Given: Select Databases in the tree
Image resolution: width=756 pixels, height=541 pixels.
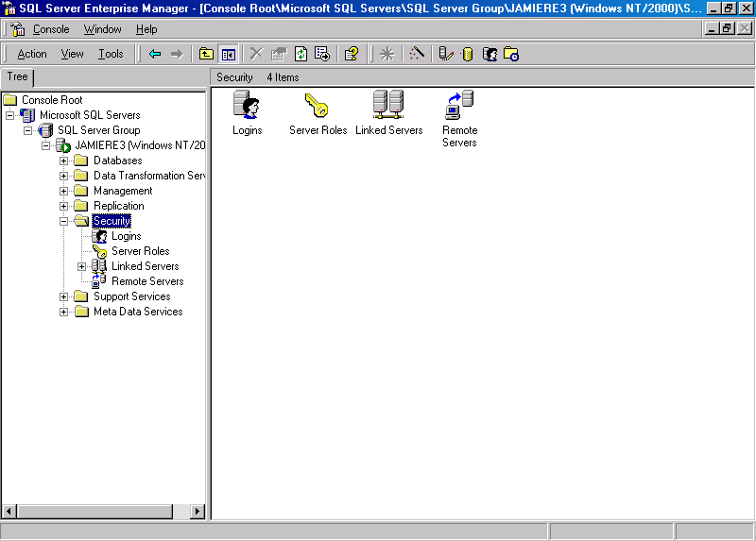Looking at the screenshot, I should (117, 161).
